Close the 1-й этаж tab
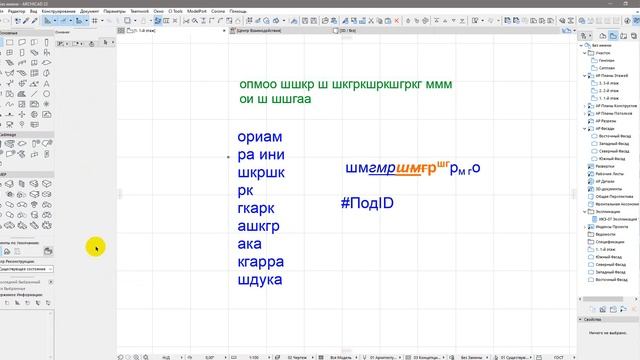The width and height of the screenshot is (640, 360). (x=224, y=31)
